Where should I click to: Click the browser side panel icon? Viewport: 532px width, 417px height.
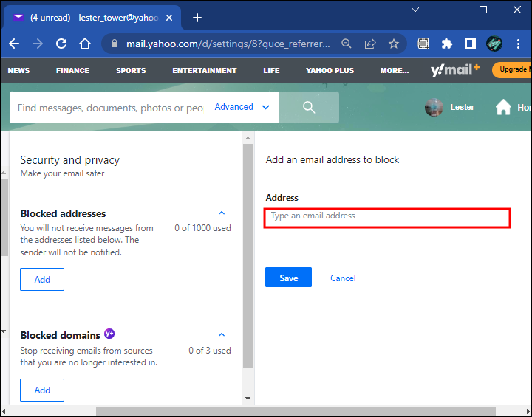[470, 44]
